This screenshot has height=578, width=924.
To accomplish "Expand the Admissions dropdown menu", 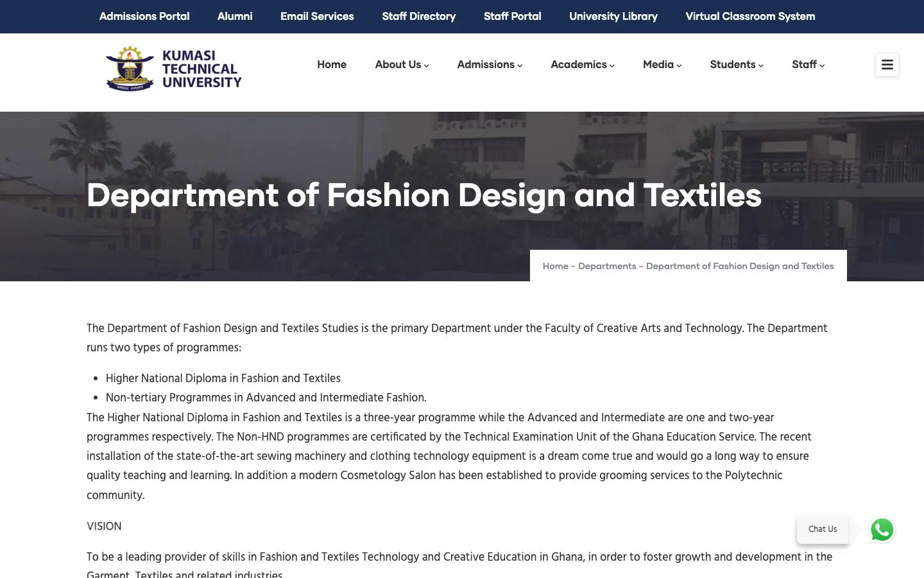I will pos(490,64).
